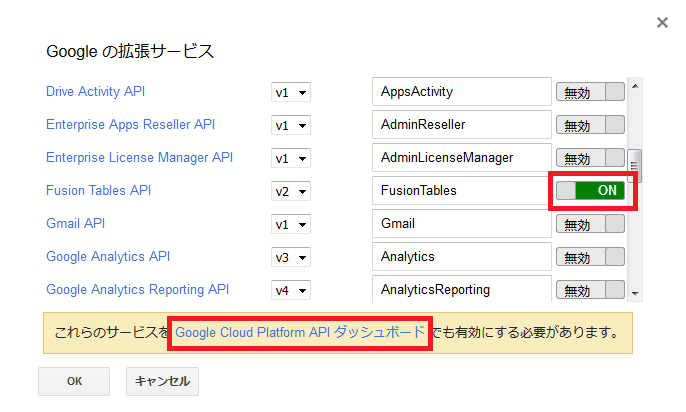
Task: Click the キャンセル button
Action: (162, 381)
